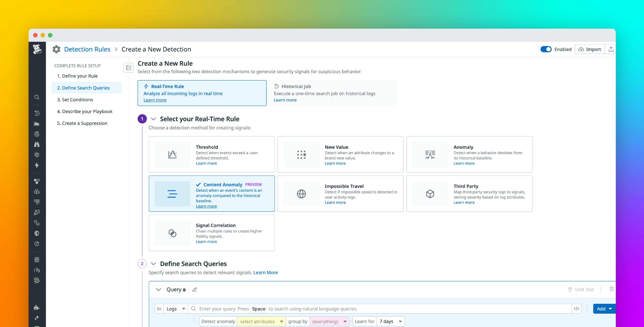Collapse the Select your Real-Time Rule section
This screenshot has height=327, width=644.
[154, 119]
